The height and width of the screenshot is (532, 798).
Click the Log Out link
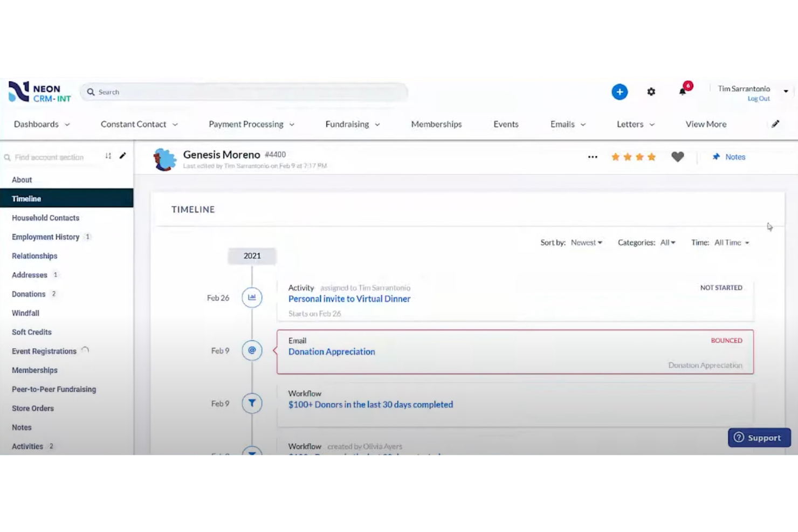point(759,99)
